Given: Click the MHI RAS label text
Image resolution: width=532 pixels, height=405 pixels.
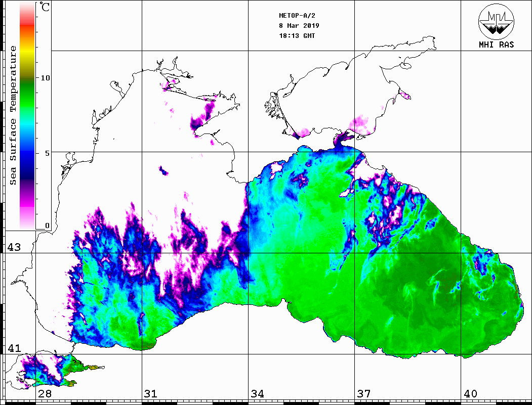Looking at the screenshot, I should 497,44.
